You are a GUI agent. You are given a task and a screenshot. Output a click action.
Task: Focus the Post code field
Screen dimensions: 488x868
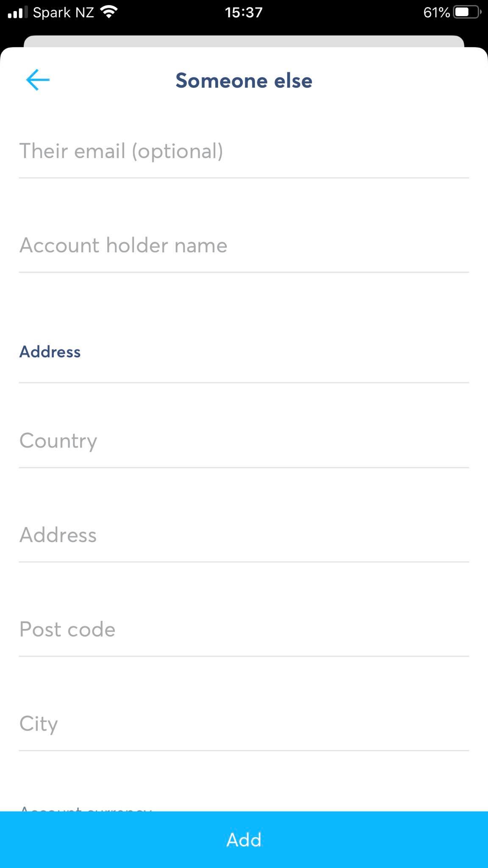coord(244,630)
